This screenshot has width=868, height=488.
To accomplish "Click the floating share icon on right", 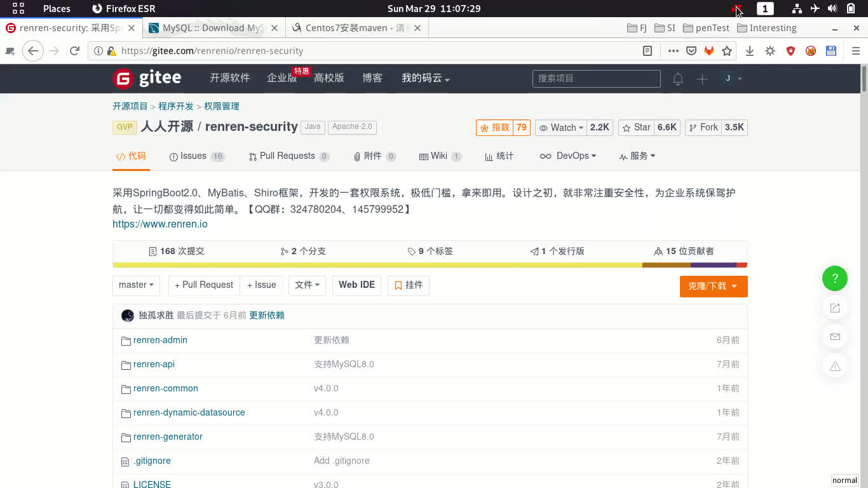I will (x=835, y=308).
